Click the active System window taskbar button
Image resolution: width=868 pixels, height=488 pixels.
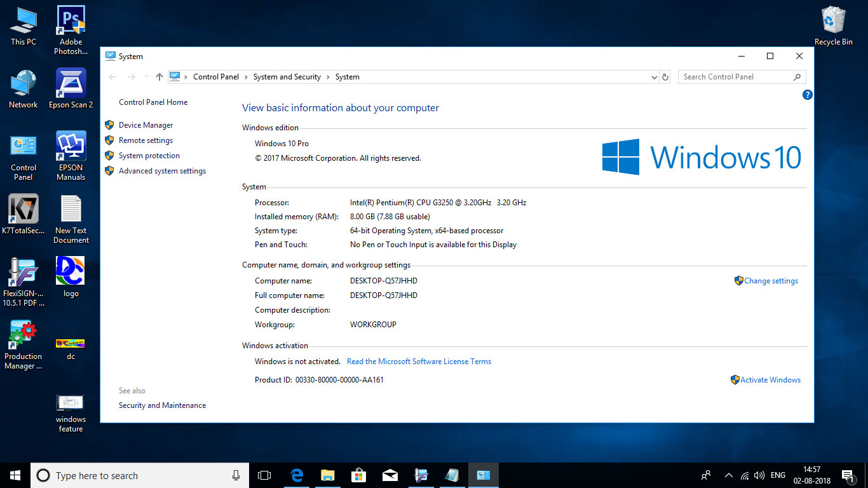483,475
